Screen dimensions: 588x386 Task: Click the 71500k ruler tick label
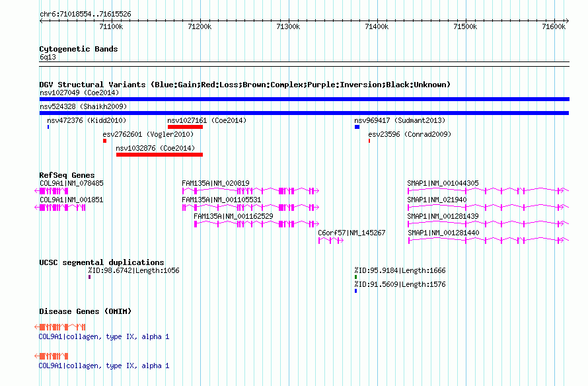click(465, 26)
